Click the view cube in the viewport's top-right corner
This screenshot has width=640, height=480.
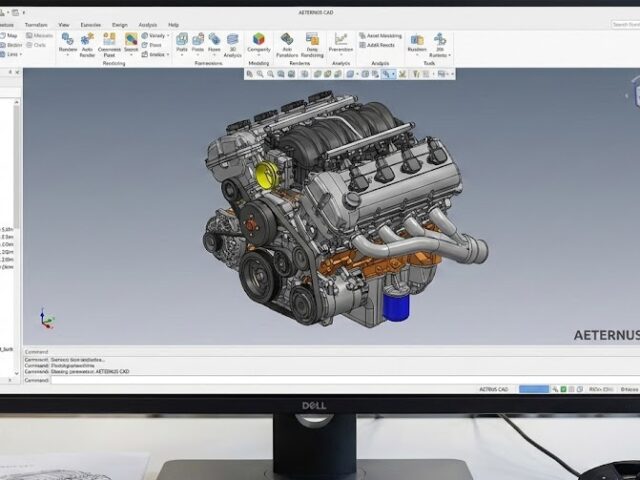coord(636,92)
